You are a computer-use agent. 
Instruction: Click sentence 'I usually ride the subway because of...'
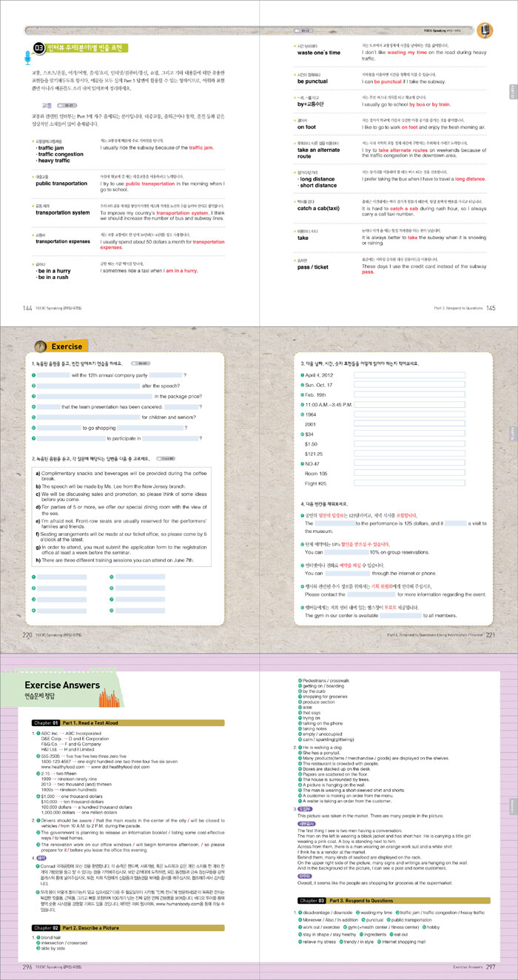tap(156, 149)
